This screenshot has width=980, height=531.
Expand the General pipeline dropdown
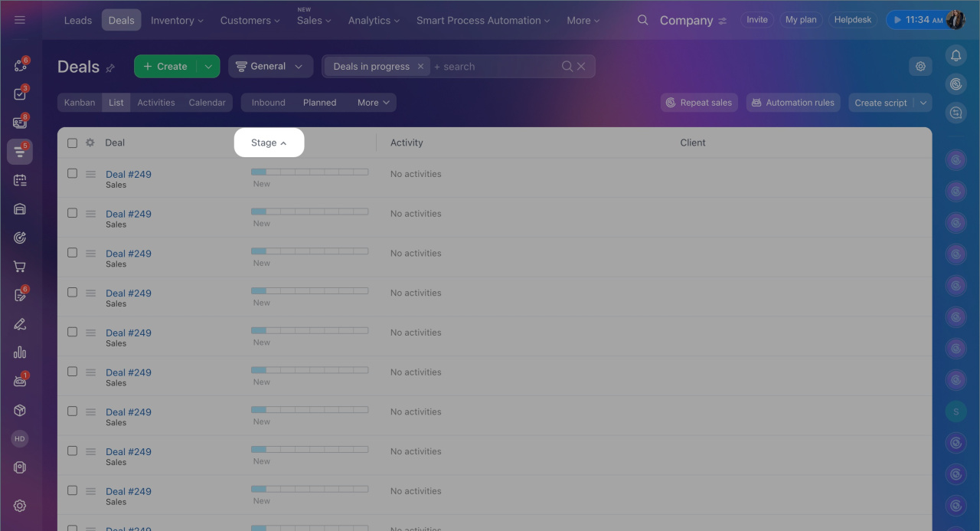pyautogui.click(x=270, y=67)
